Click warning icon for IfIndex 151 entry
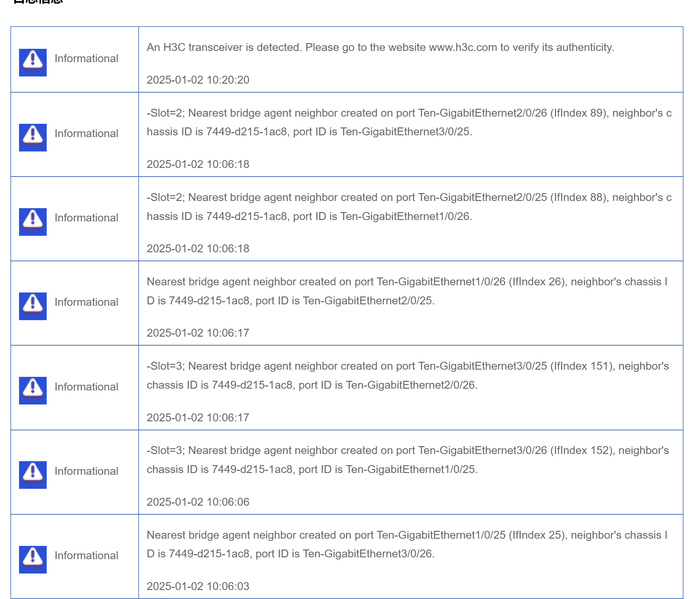The height and width of the screenshot is (599, 700). click(33, 390)
